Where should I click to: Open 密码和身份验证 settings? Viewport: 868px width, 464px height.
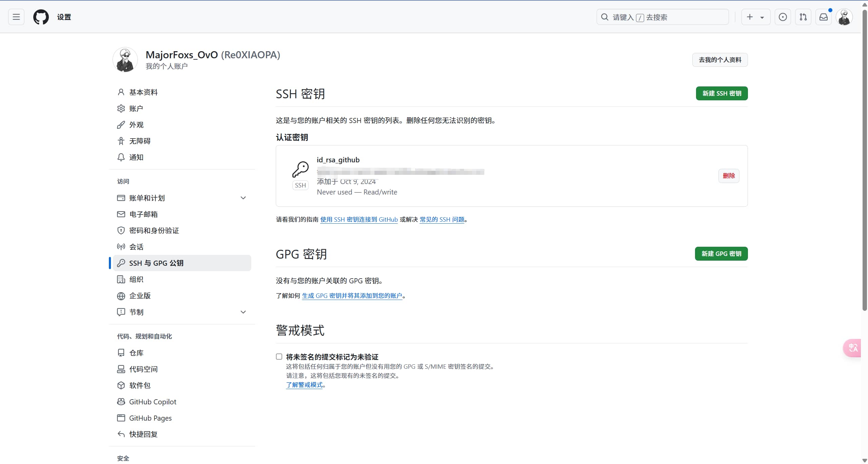click(x=182, y=230)
